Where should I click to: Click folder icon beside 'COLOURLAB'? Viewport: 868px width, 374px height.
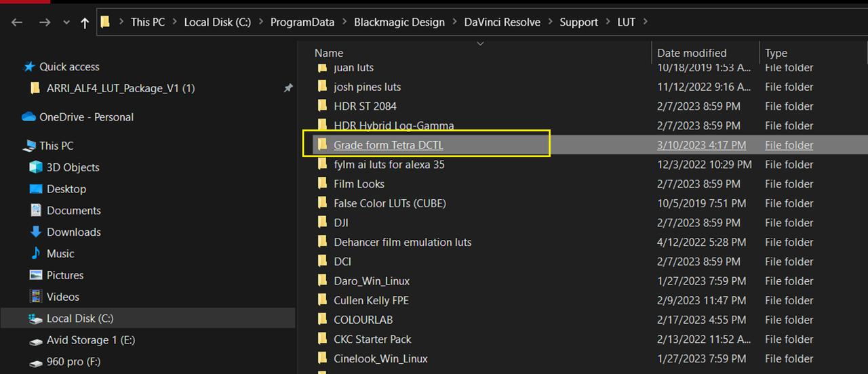322,320
